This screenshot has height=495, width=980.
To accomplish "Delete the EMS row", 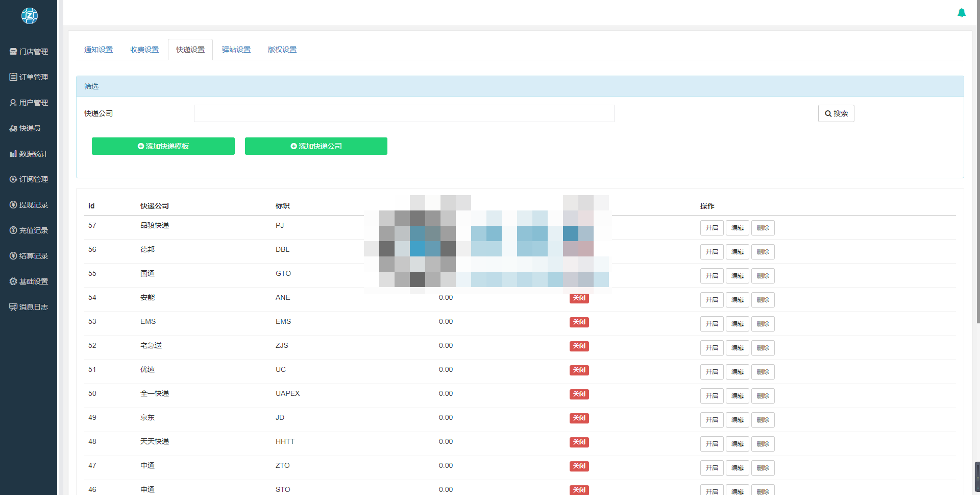I will coord(763,324).
